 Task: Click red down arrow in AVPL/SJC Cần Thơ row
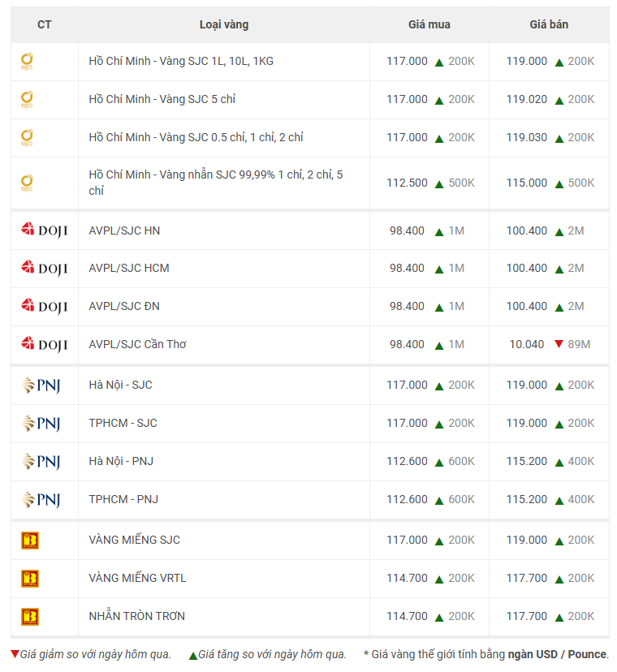pos(559,344)
